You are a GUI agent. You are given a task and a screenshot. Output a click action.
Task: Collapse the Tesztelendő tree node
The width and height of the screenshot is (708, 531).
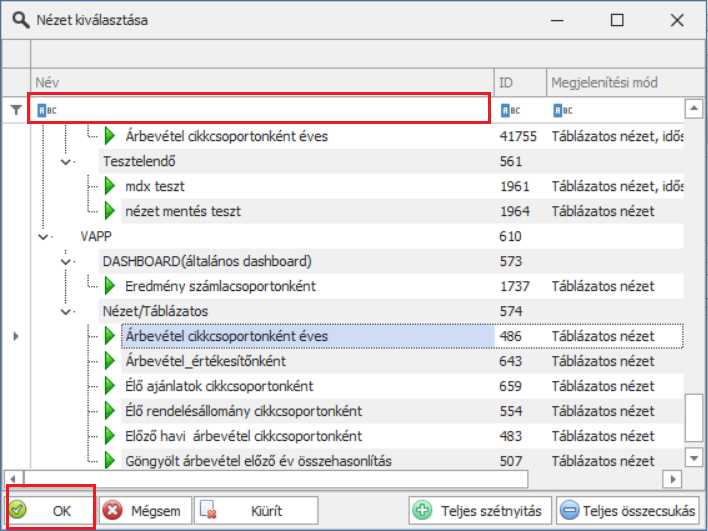tap(66, 161)
